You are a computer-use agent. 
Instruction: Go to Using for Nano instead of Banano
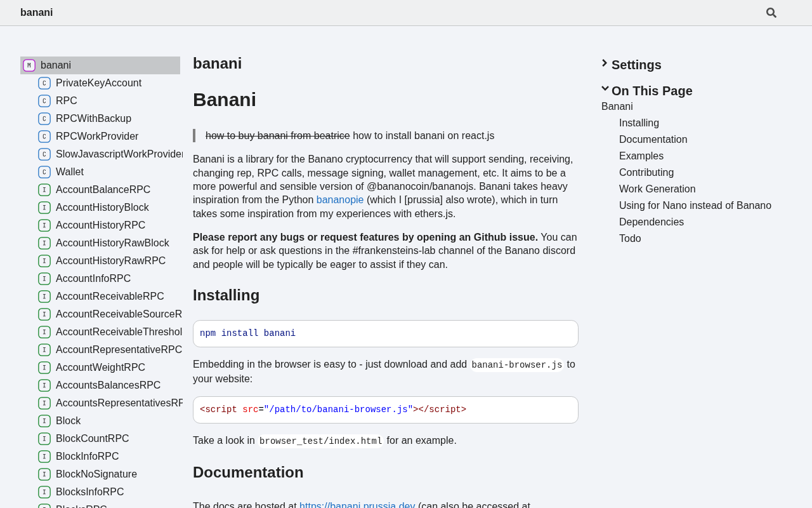click(x=695, y=206)
